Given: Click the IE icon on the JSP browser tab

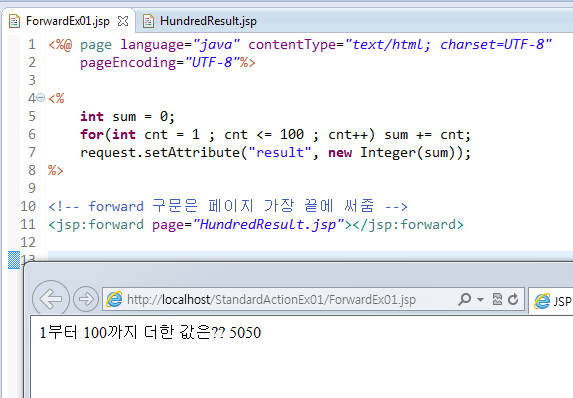Looking at the screenshot, I should 542,301.
